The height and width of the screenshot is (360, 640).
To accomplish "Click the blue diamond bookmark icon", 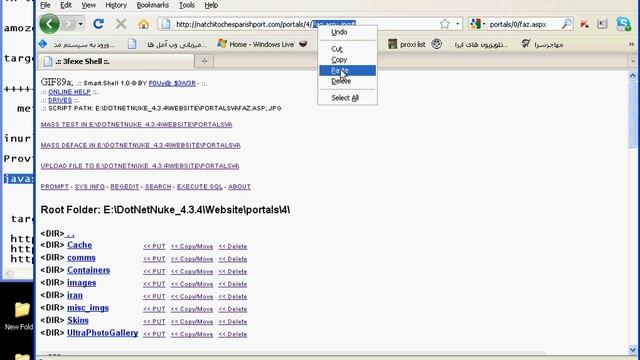I will pos(43,44).
